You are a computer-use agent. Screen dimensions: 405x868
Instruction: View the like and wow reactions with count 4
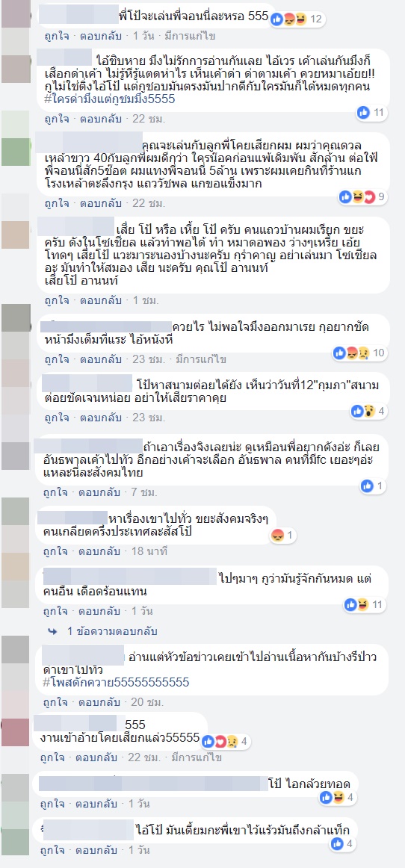(367, 411)
